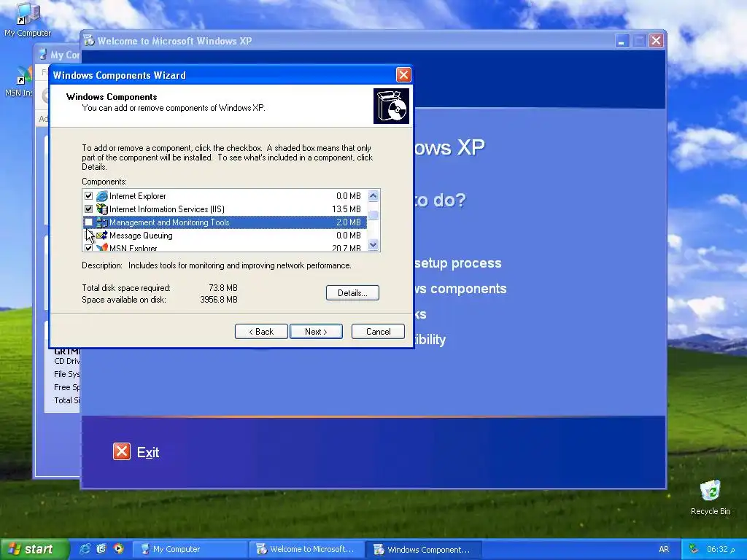This screenshot has height=560, width=747.
Task: Close the Welcome to Microsoft Windows XP window
Action: (x=656, y=41)
